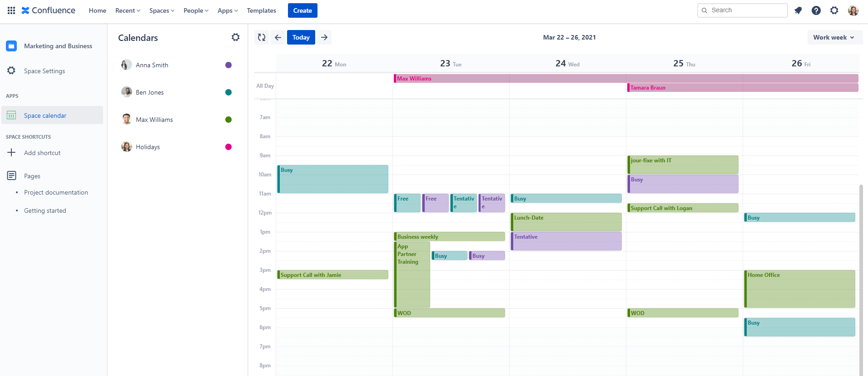868x376 pixels.
Task: Go to next week arrow
Action: [324, 37]
